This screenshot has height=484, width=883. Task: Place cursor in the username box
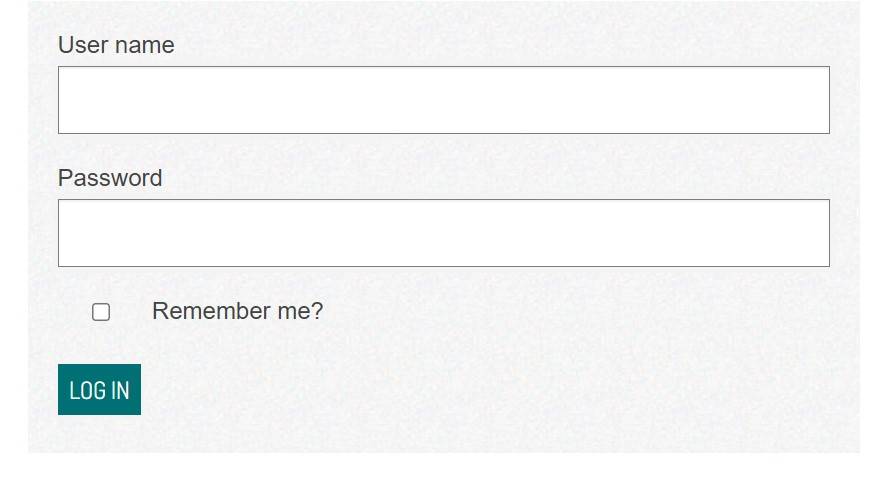443,100
